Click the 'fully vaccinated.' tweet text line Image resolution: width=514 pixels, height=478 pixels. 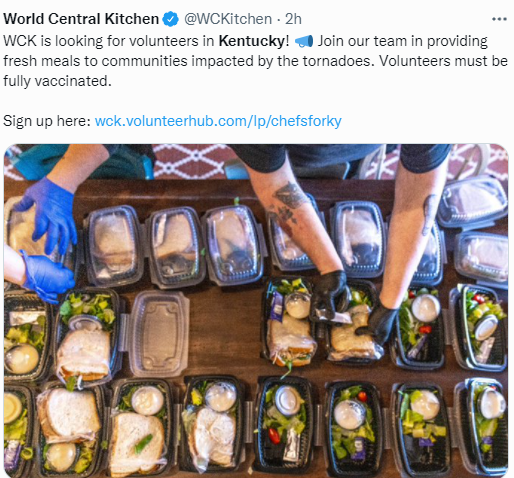tap(57, 81)
